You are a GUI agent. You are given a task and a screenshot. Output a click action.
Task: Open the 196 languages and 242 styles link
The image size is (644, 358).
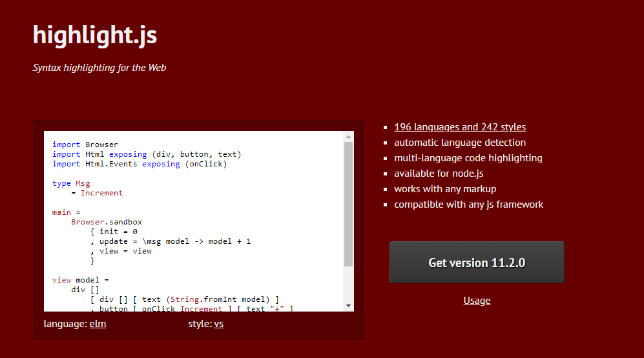460,127
